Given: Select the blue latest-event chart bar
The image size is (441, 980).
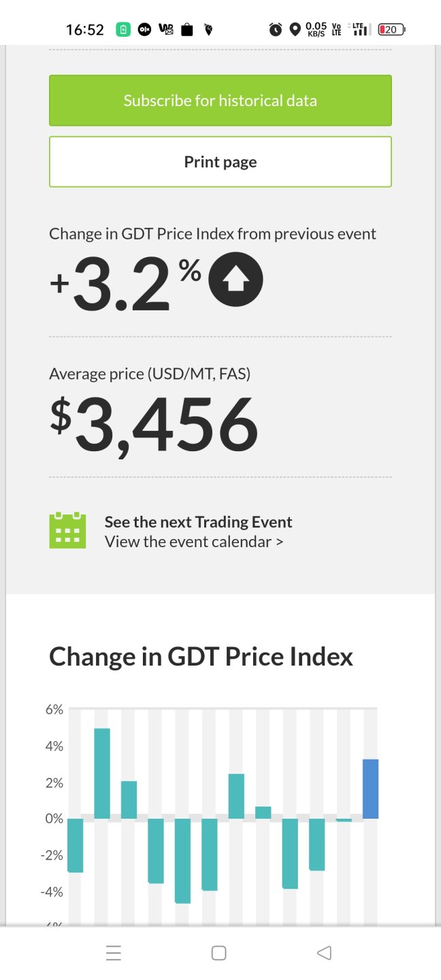Looking at the screenshot, I should tap(370, 789).
